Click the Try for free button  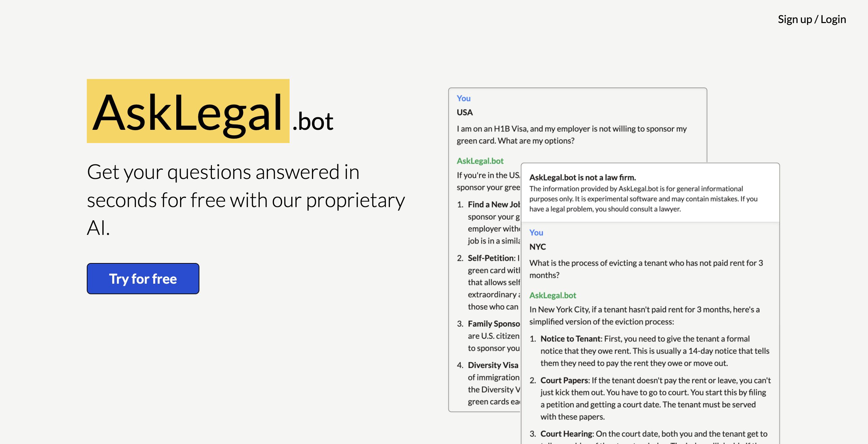[143, 279]
